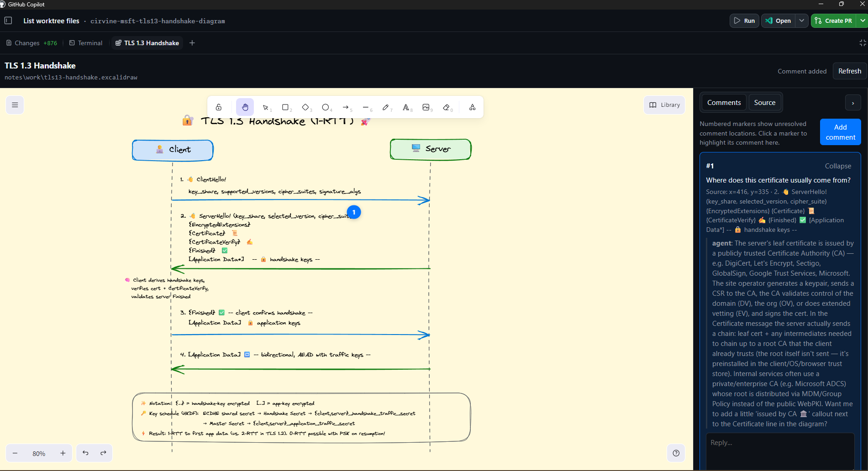This screenshot has height=471, width=868.
Task: Click the Open in VS Code button
Action: pos(779,21)
